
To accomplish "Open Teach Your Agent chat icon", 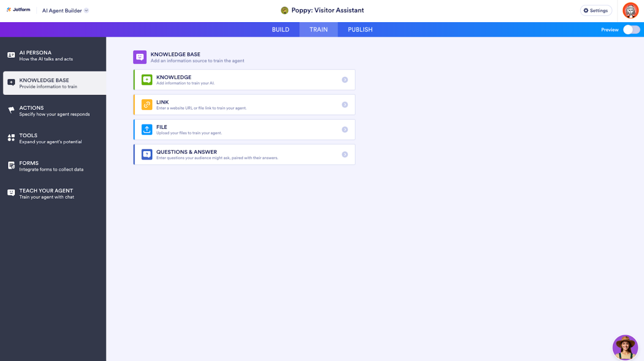I will point(10,193).
